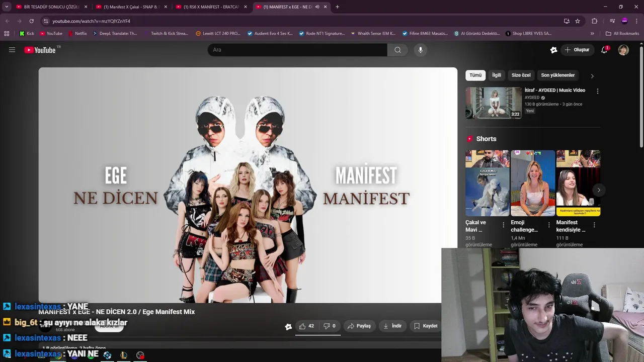The image size is (644, 362).
Task: Open the Kick bookmark
Action: pos(27,34)
